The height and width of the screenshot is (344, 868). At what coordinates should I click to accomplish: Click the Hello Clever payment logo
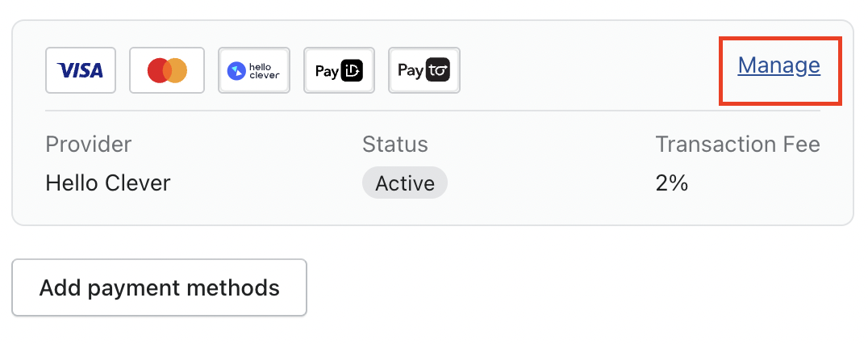(254, 71)
